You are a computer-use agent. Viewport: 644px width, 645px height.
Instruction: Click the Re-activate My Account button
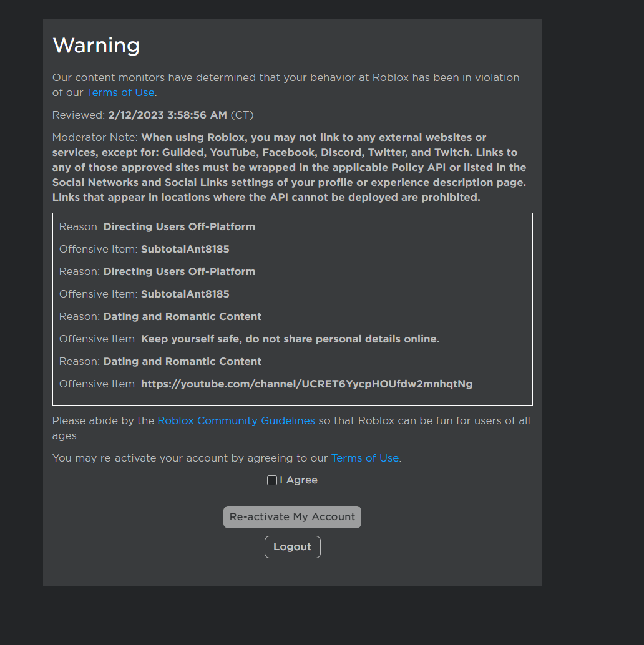click(x=292, y=516)
